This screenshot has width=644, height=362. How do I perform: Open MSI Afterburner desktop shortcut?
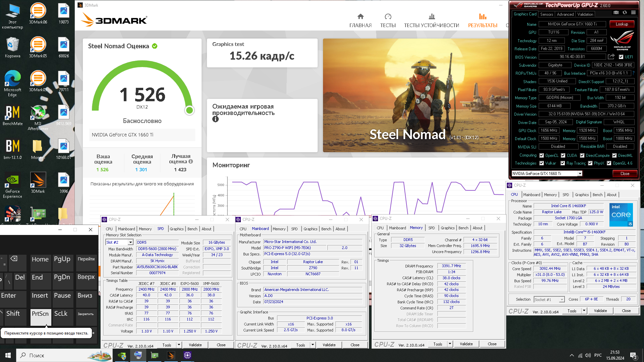(38, 117)
